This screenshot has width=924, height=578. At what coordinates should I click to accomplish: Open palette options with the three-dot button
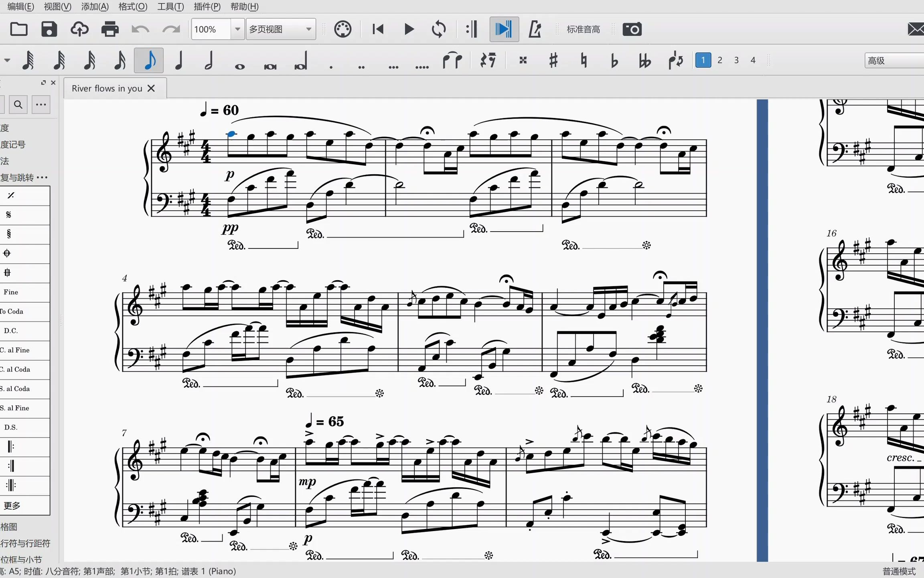point(41,105)
